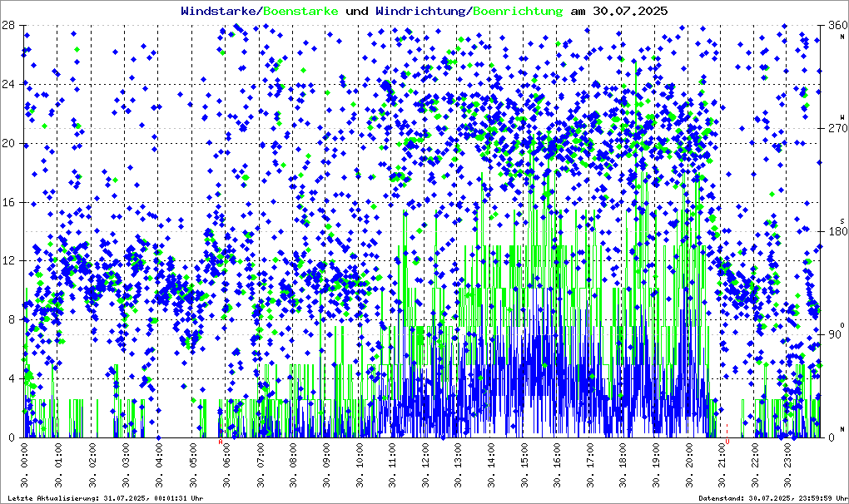Click the right axis value 270
The width and height of the screenshot is (849, 504).
click(838, 129)
